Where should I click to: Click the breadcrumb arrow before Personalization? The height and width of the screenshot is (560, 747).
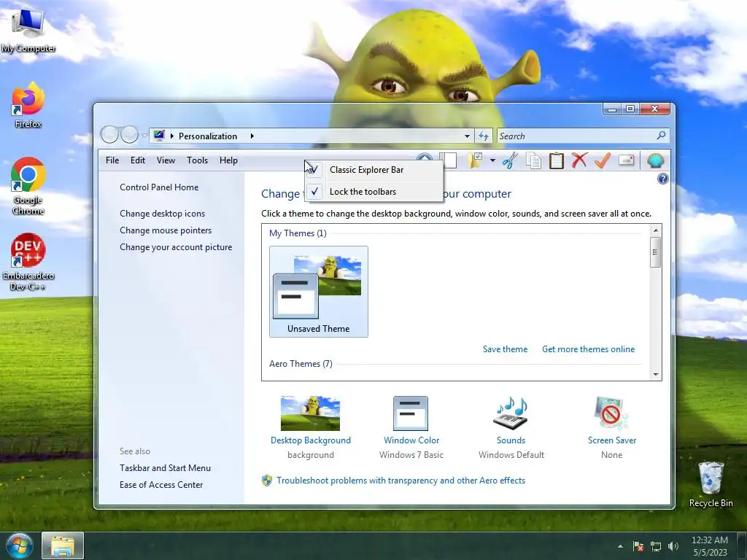172,136
